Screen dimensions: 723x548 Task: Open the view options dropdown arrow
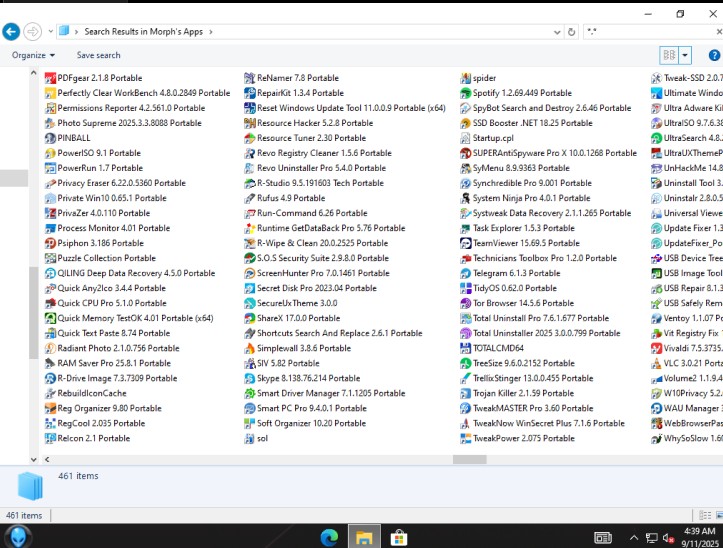[x=685, y=55]
